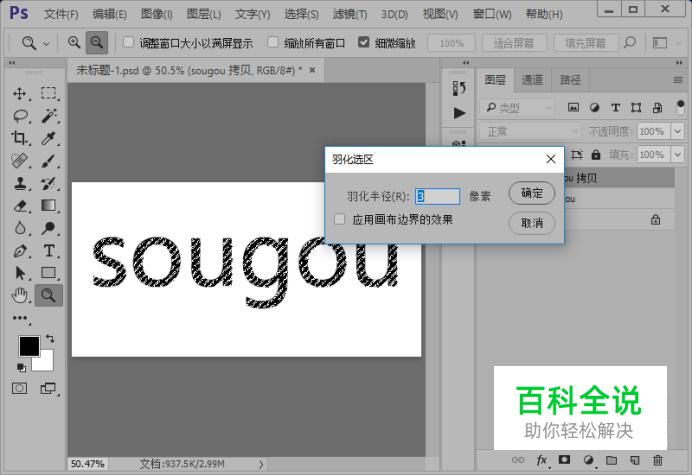
Task: Choose Zoom In in options bar
Action: [74, 42]
